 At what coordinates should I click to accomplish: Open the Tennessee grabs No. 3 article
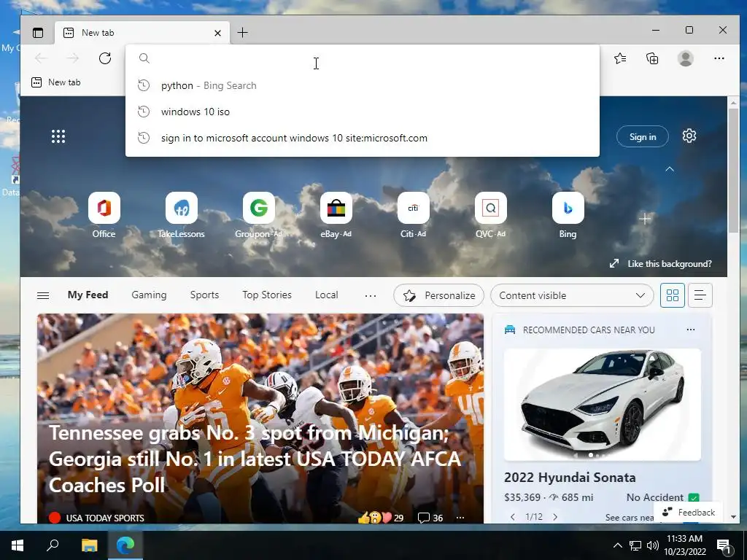click(255, 459)
